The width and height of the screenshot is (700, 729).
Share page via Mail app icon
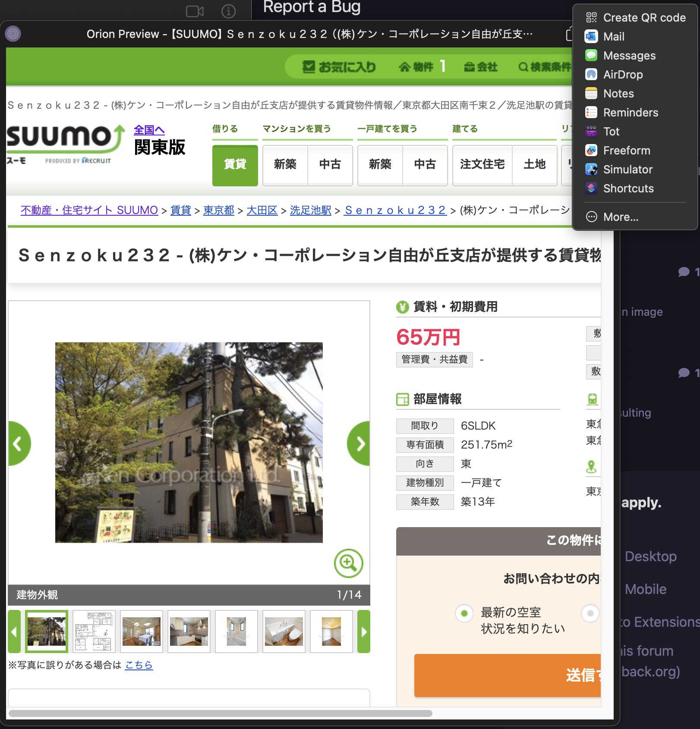[591, 37]
